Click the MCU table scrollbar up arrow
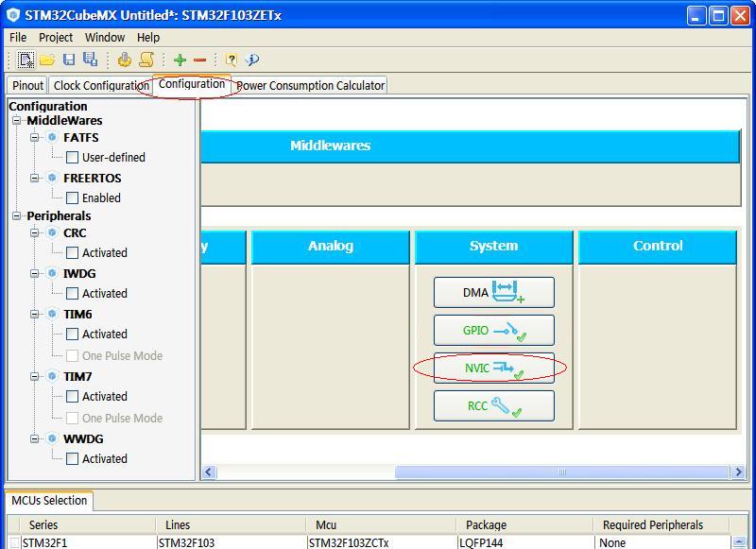 [738, 541]
